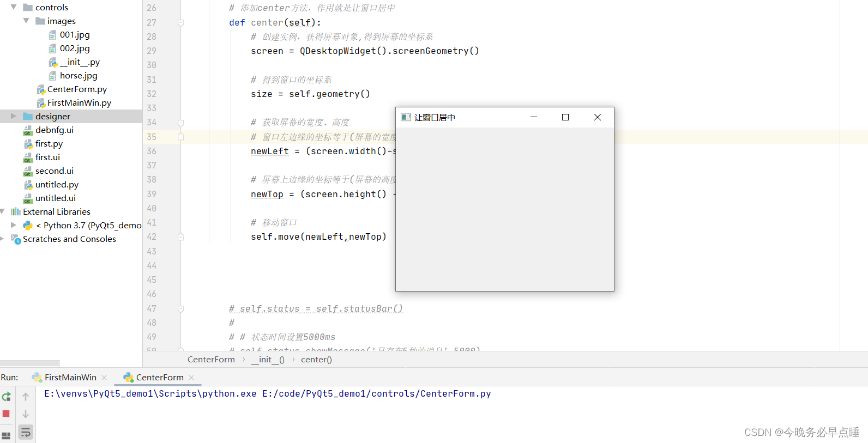The height and width of the screenshot is (443, 868).
Task: Collapse the controls folder
Action: pos(14,7)
